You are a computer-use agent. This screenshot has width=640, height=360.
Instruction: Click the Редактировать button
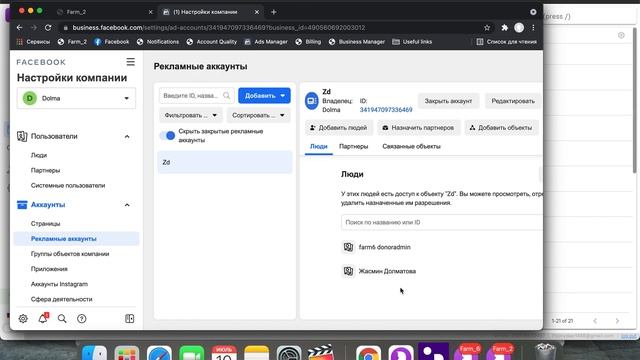pos(513,101)
